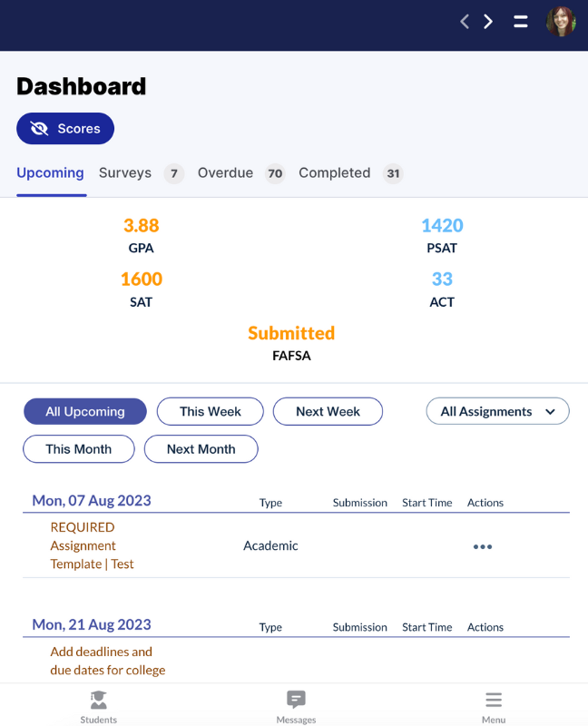Toggle the Scores visibility button
The image size is (588, 726).
[x=65, y=129]
